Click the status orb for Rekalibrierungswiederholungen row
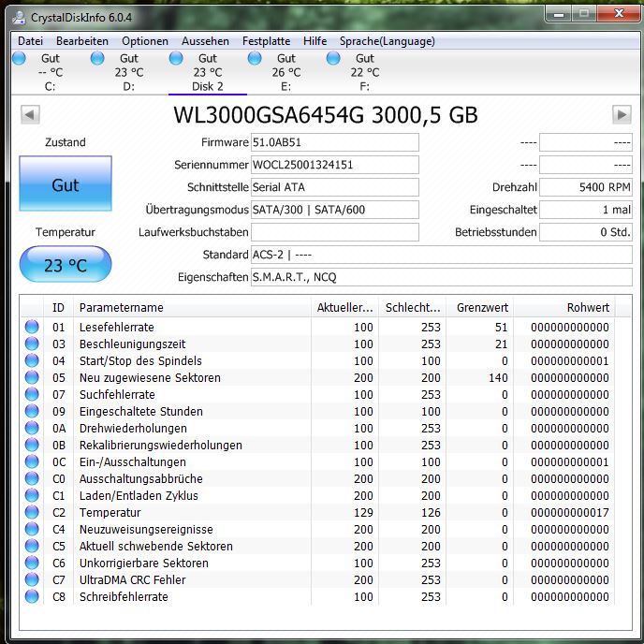The image size is (644, 644). click(x=32, y=445)
